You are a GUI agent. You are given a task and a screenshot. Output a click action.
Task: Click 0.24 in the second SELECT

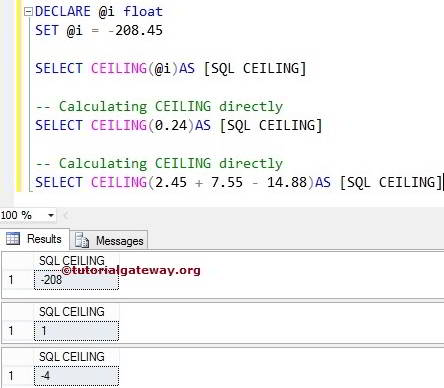click(x=171, y=125)
